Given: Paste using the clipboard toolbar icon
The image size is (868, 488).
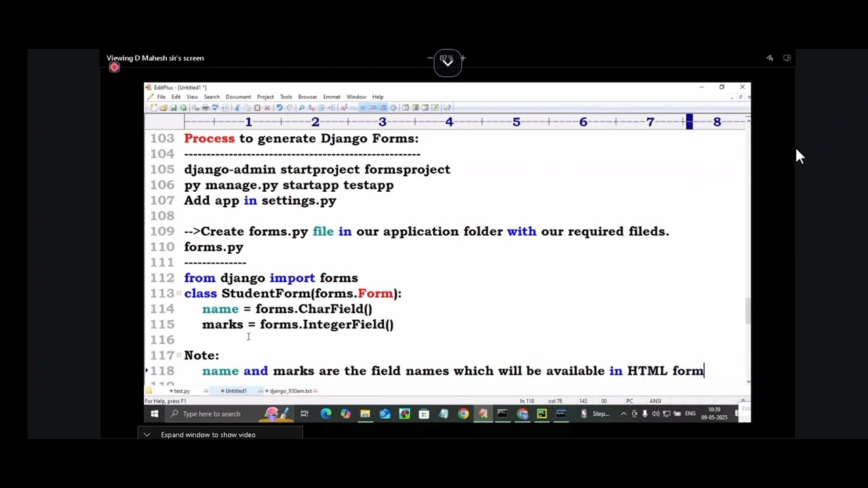Looking at the screenshot, I should (x=258, y=108).
